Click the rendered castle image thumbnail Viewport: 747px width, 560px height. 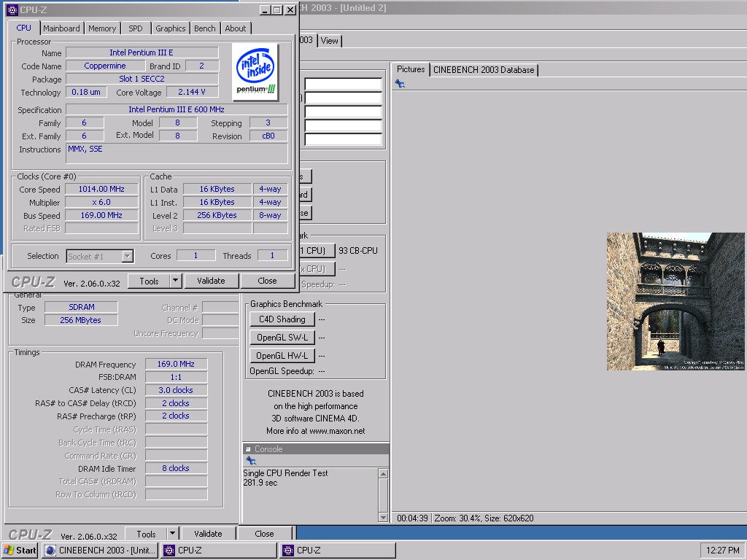click(675, 301)
